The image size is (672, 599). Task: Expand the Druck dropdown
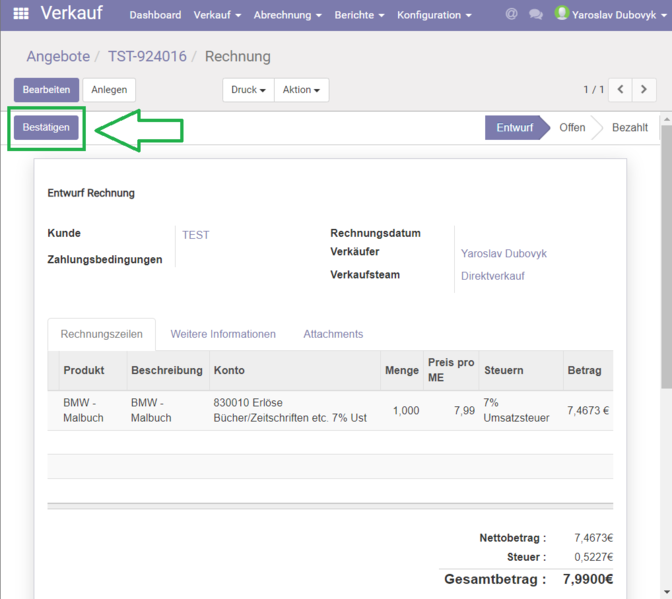pyautogui.click(x=249, y=90)
